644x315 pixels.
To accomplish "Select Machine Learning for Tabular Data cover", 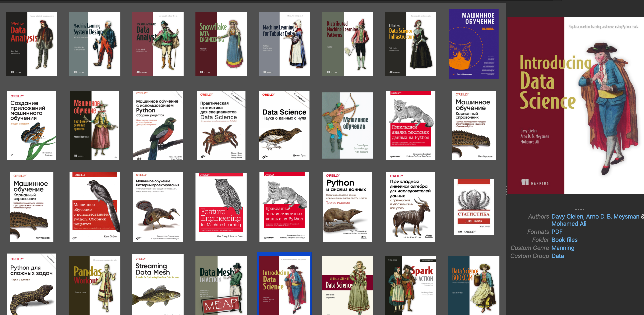I will (x=284, y=44).
